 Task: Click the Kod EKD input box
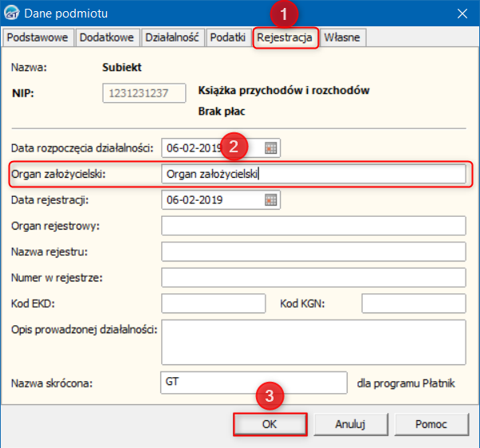click(214, 304)
